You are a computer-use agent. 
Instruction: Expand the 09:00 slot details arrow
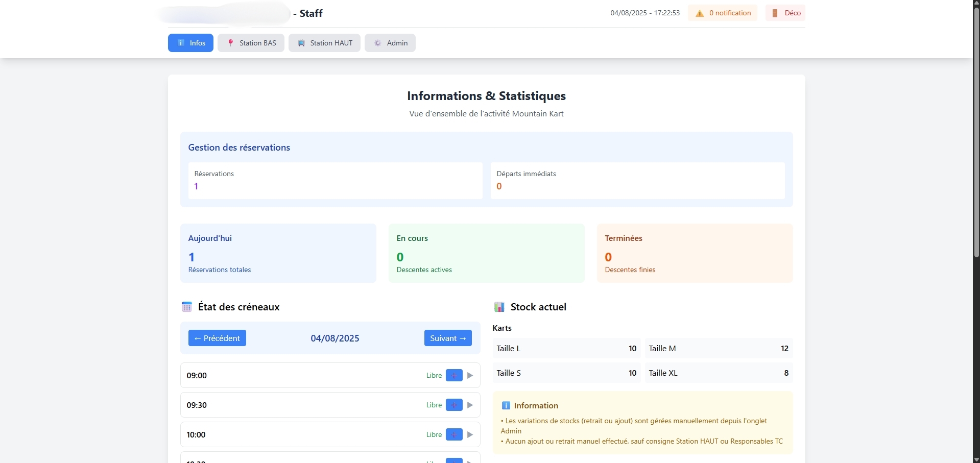tap(470, 375)
